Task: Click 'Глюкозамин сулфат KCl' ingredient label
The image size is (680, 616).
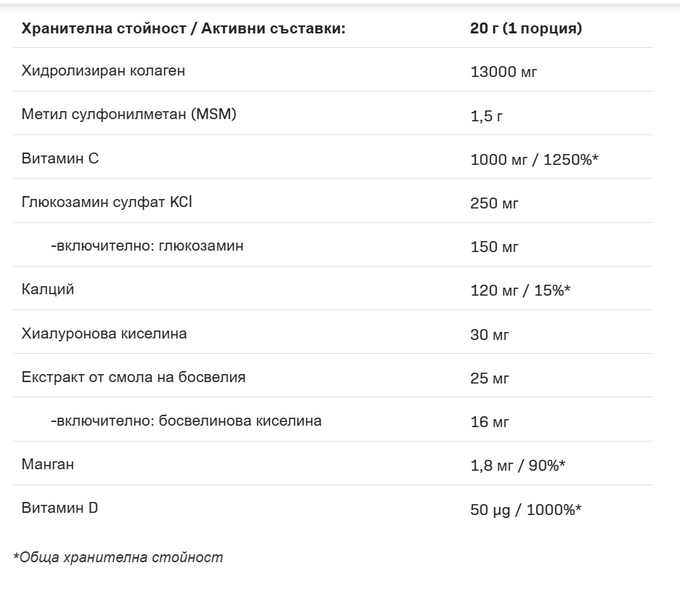Action: pyautogui.click(x=107, y=202)
